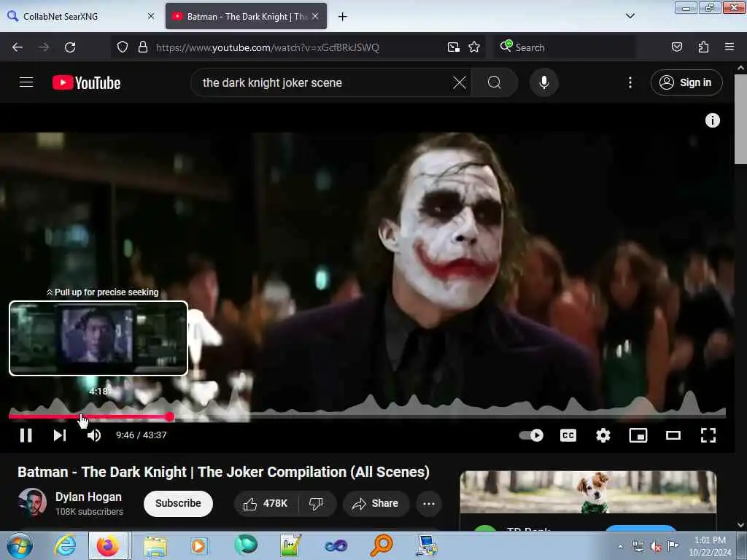
Task: Open Windows Media Player taskbar icon
Action: [198, 545]
